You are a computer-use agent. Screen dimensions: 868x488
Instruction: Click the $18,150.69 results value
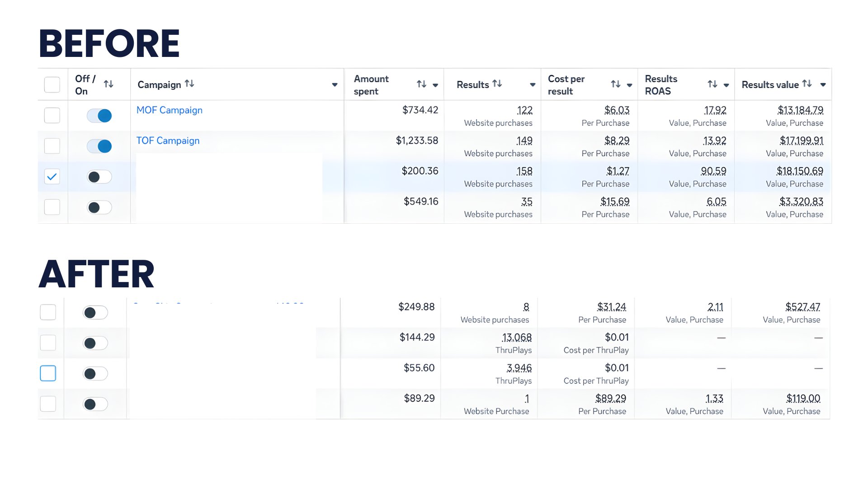(x=799, y=171)
